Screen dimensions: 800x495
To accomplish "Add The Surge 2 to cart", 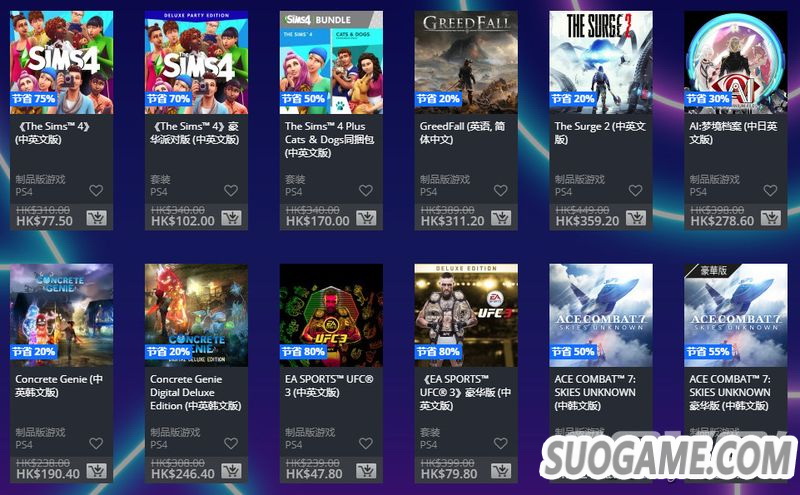I will 636,218.
